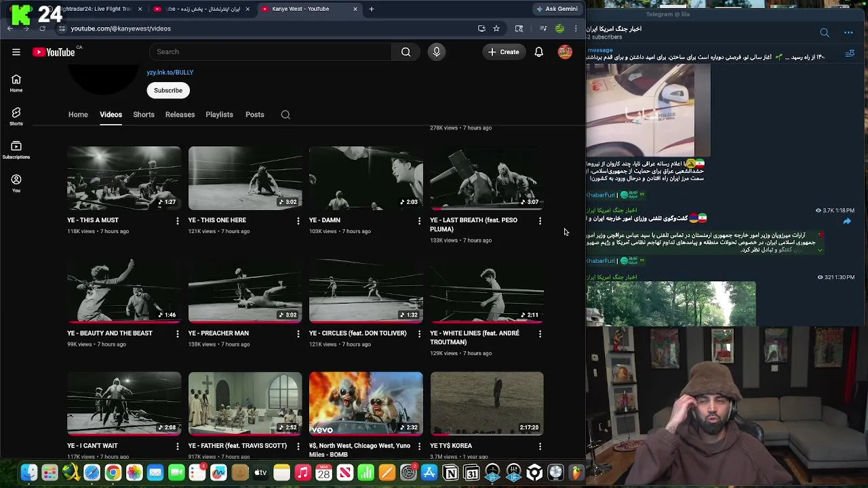This screenshot has width=868, height=488.
Task: Open the YE - DAMN video title
Action: pyautogui.click(x=325, y=220)
